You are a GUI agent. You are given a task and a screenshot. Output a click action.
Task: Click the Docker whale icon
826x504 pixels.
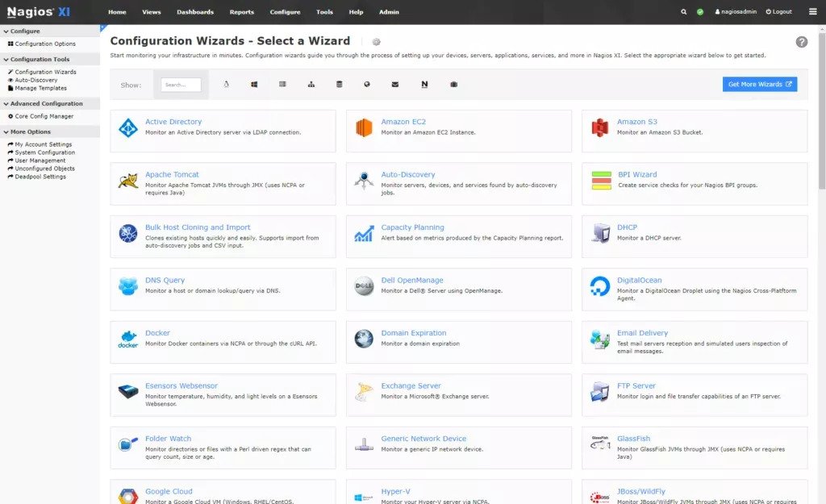[128, 339]
